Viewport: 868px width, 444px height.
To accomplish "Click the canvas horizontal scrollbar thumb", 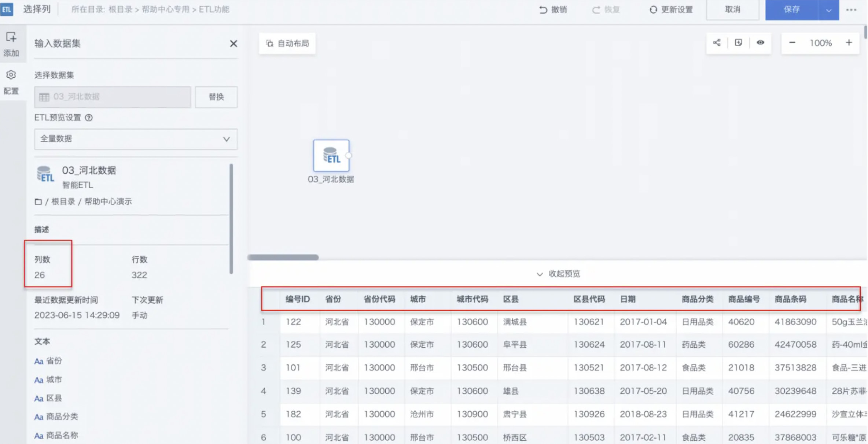I will coord(283,257).
